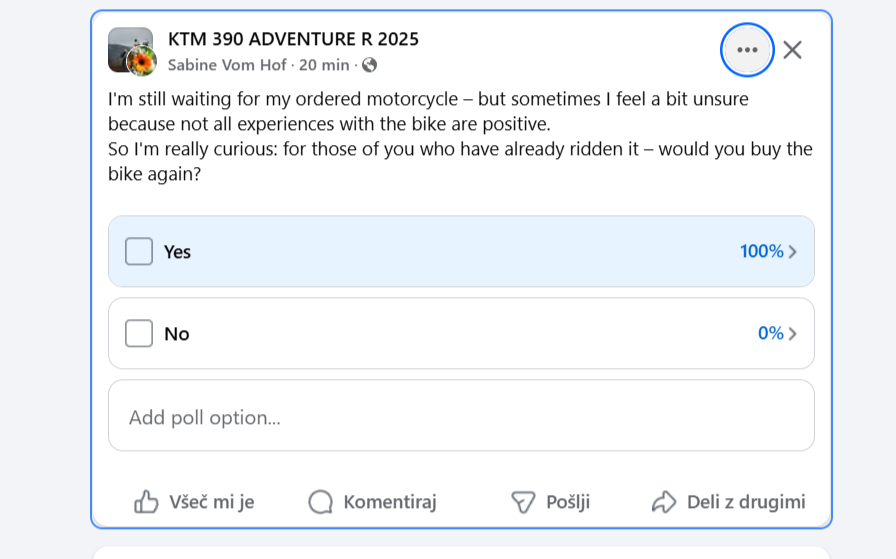Image resolution: width=896 pixels, height=559 pixels.
Task: Click the thumbs-up like icon
Action: pyautogui.click(x=146, y=502)
